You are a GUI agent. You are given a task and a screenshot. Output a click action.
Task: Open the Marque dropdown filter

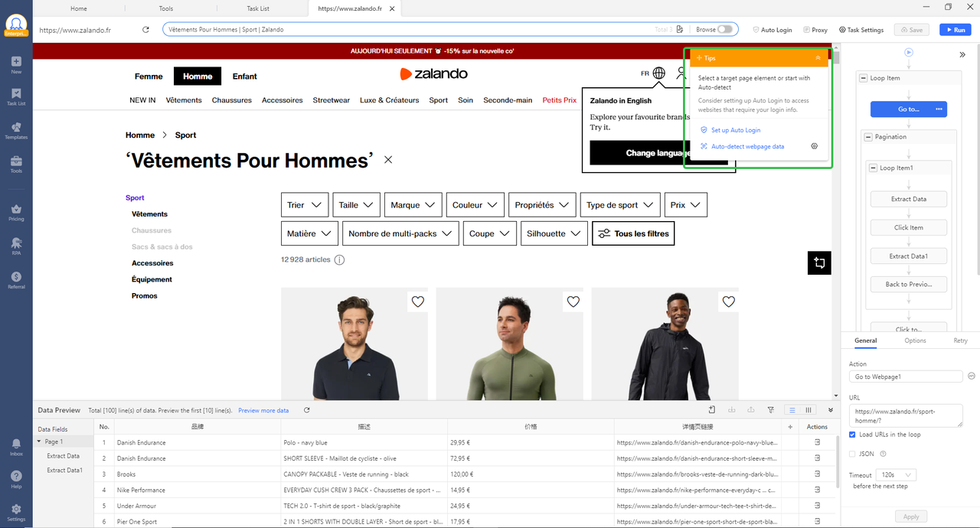(x=413, y=205)
